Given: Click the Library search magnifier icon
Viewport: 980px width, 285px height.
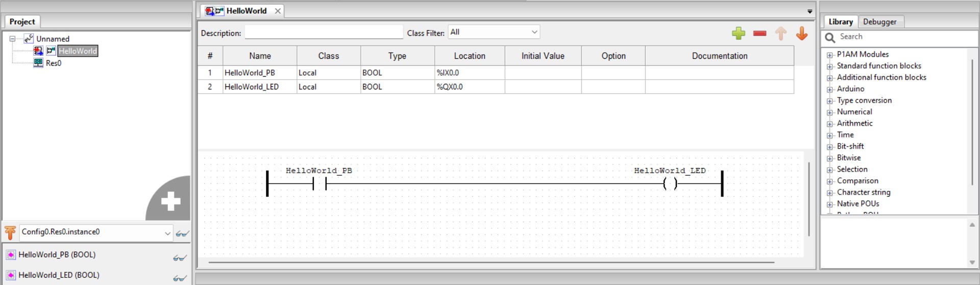Looking at the screenshot, I should pos(830,37).
